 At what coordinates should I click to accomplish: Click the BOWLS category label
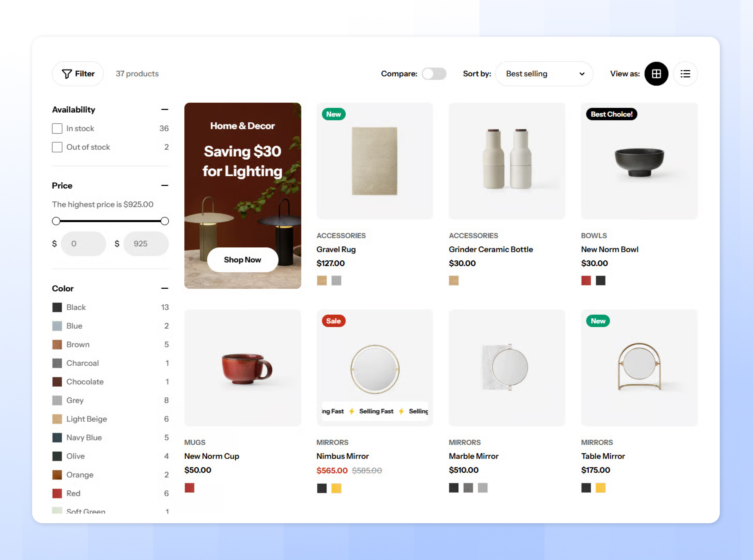click(594, 236)
